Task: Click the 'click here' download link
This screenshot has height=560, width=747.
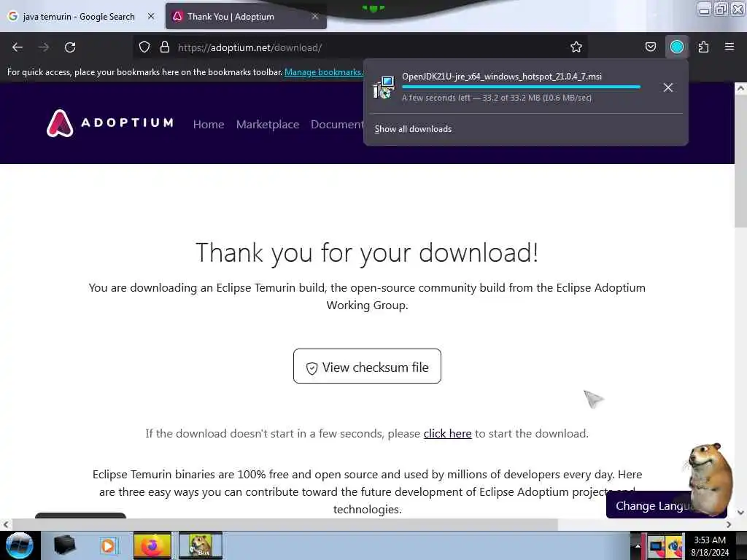Action: [447, 434]
